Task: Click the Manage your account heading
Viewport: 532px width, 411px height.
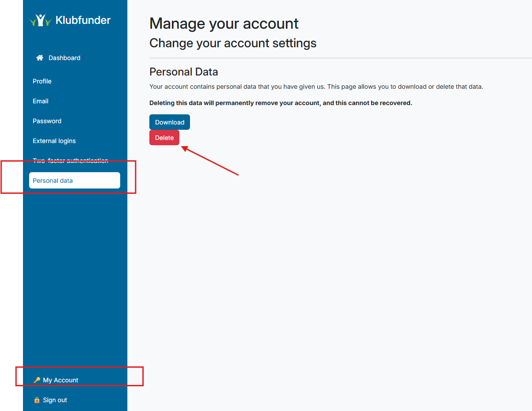Action: coord(224,23)
